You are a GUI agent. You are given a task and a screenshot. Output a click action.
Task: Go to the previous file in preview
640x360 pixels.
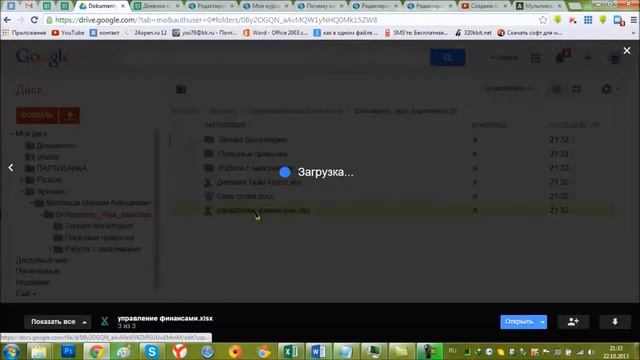(x=11, y=167)
